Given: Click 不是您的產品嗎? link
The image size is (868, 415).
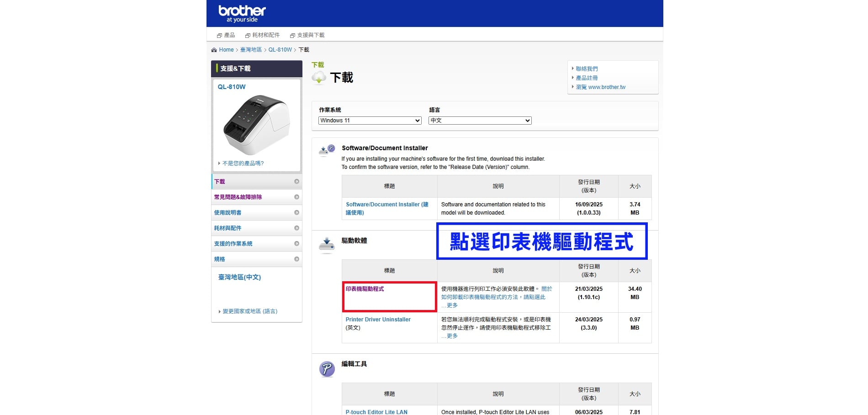Looking at the screenshot, I should (243, 163).
